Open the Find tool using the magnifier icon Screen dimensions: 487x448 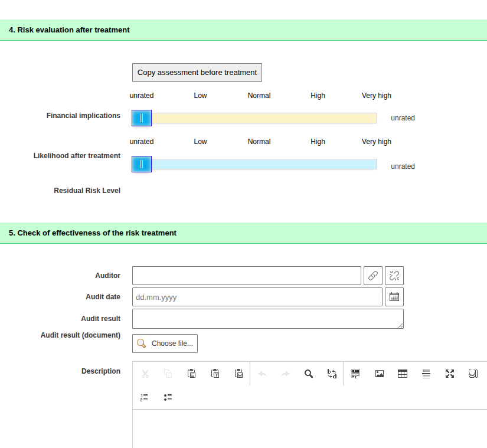pyautogui.click(x=308, y=373)
